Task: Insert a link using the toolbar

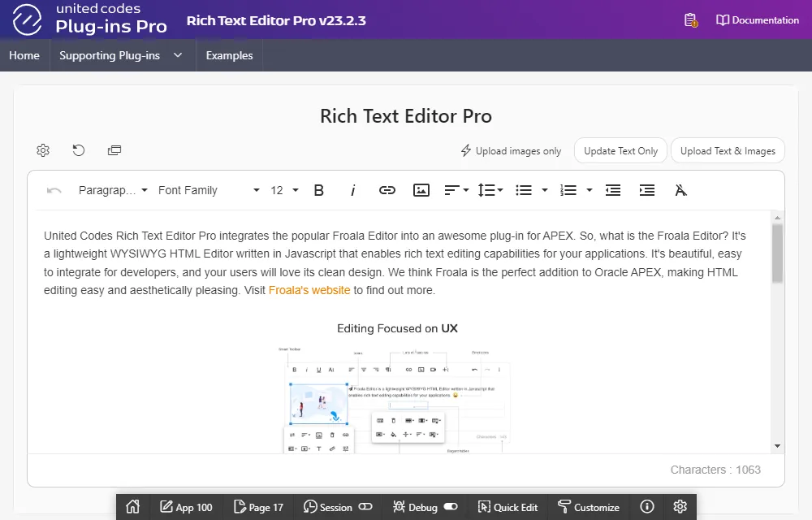Action: coord(387,190)
